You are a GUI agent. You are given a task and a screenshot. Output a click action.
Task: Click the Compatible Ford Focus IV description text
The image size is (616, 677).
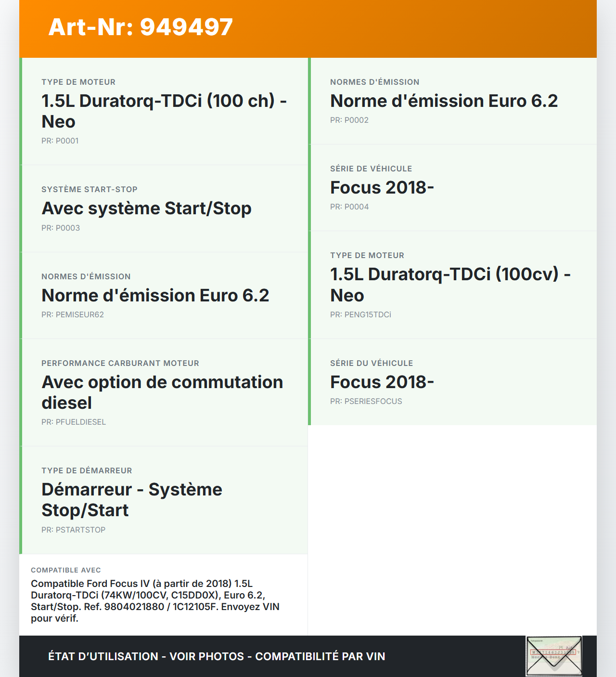click(x=155, y=601)
